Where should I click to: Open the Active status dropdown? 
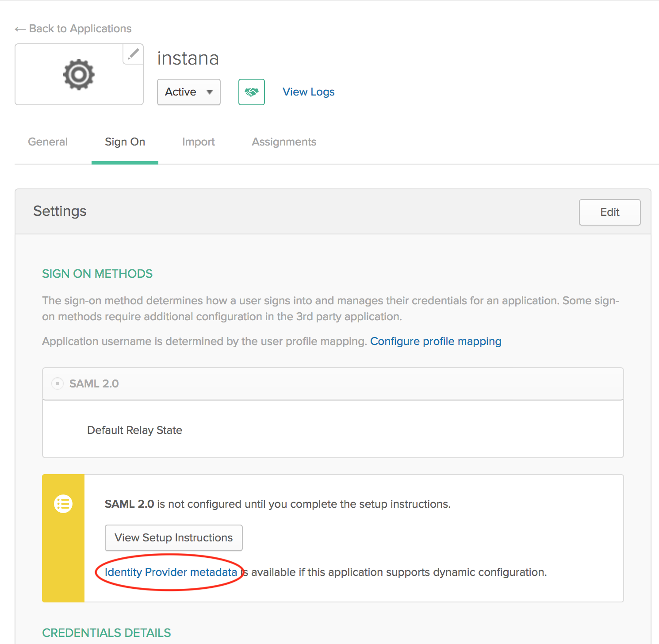point(189,92)
